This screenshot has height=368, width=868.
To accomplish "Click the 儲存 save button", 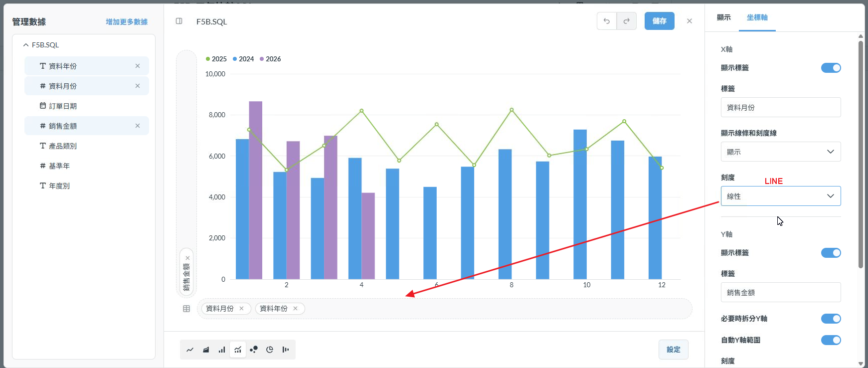I will click(x=659, y=21).
